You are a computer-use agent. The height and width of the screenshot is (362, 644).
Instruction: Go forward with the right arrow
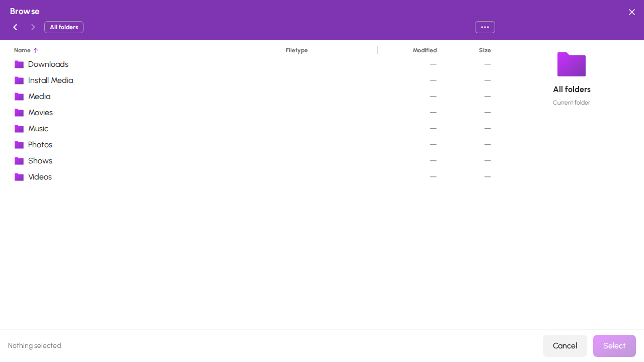pyautogui.click(x=33, y=27)
